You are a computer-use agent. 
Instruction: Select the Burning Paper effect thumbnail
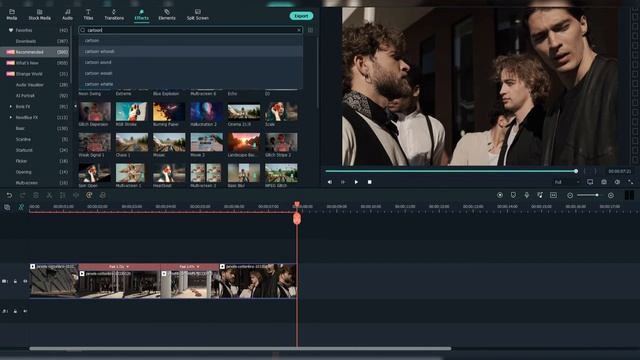point(169,111)
